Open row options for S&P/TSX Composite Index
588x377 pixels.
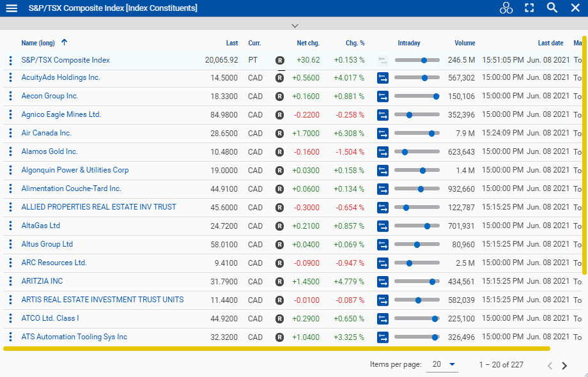(x=10, y=60)
